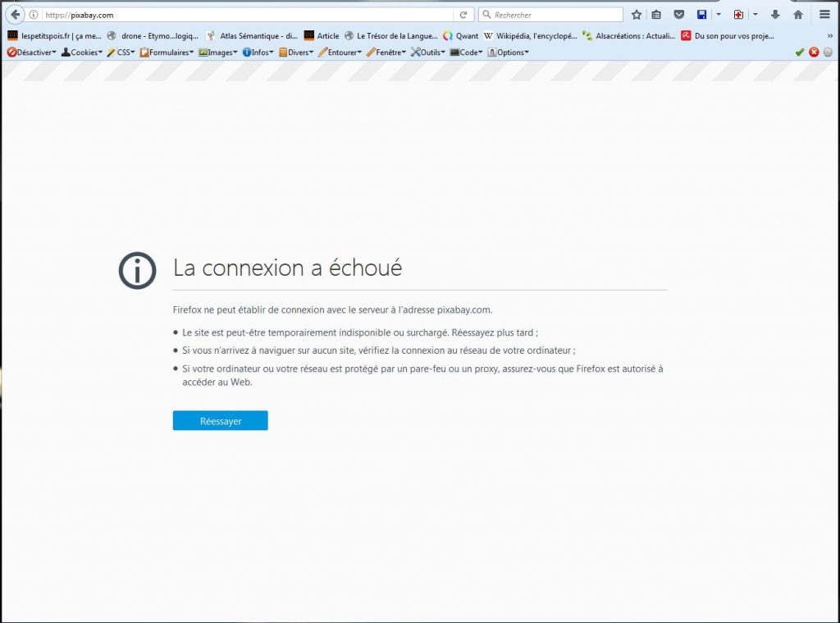The image size is (840, 623).
Task: Open dropdown next to floppy disk icon
Action: [x=719, y=15]
